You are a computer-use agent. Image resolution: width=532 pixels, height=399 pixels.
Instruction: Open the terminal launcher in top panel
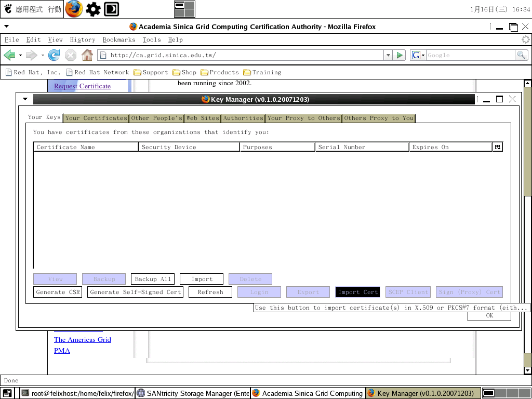(x=111, y=9)
